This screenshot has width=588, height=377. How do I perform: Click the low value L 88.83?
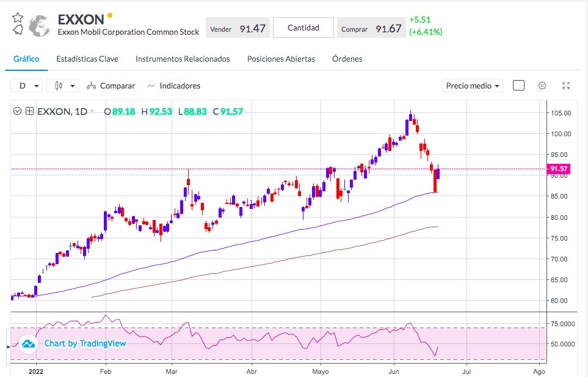click(x=192, y=111)
